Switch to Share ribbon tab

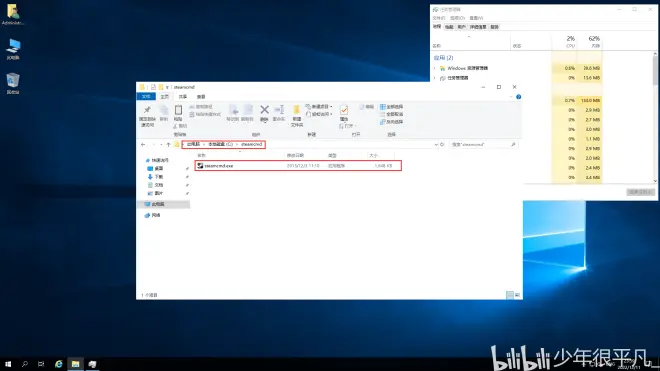183,97
